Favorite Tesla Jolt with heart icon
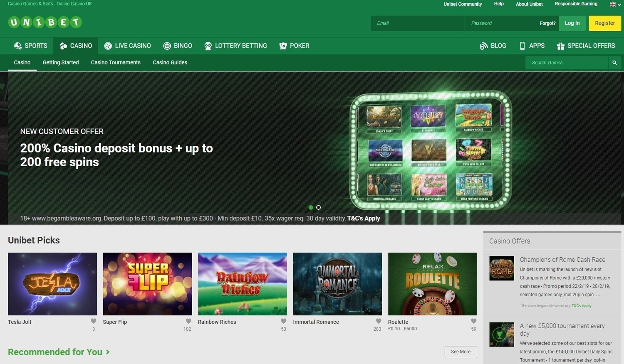Viewport: 624px width, 364px height. pos(94,321)
